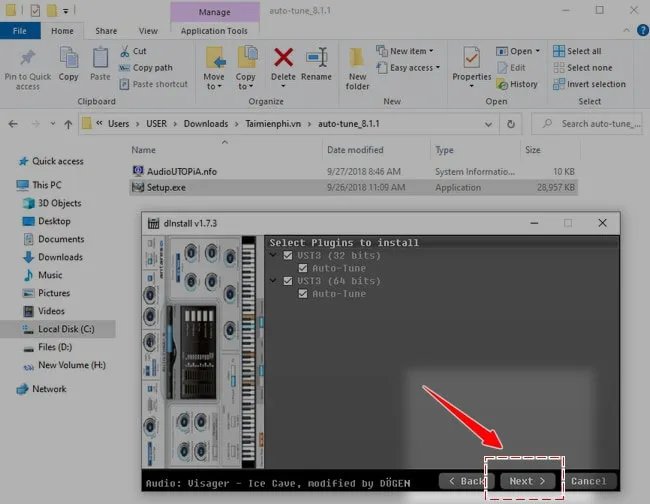
Task: Click the Up directory arrow
Action: (63, 124)
